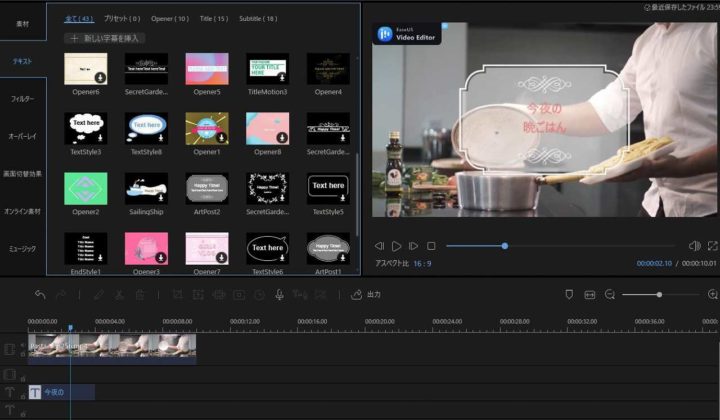Click the 出力 export button

366,295
